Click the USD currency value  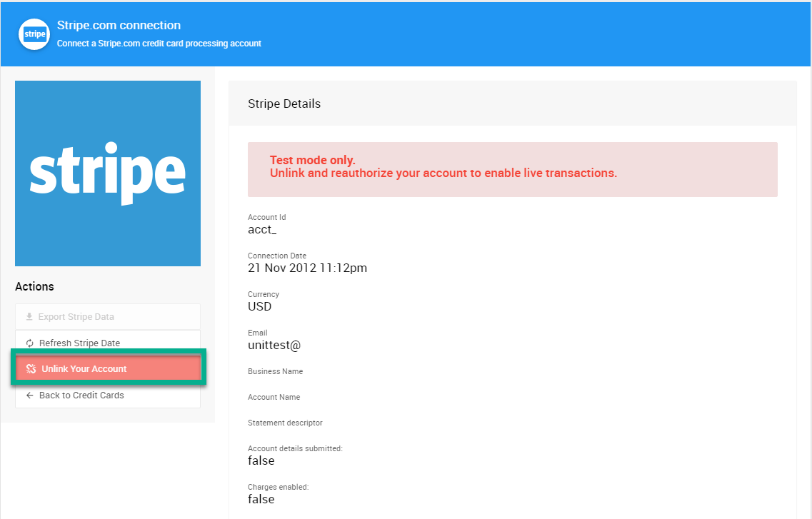point(259,306)
